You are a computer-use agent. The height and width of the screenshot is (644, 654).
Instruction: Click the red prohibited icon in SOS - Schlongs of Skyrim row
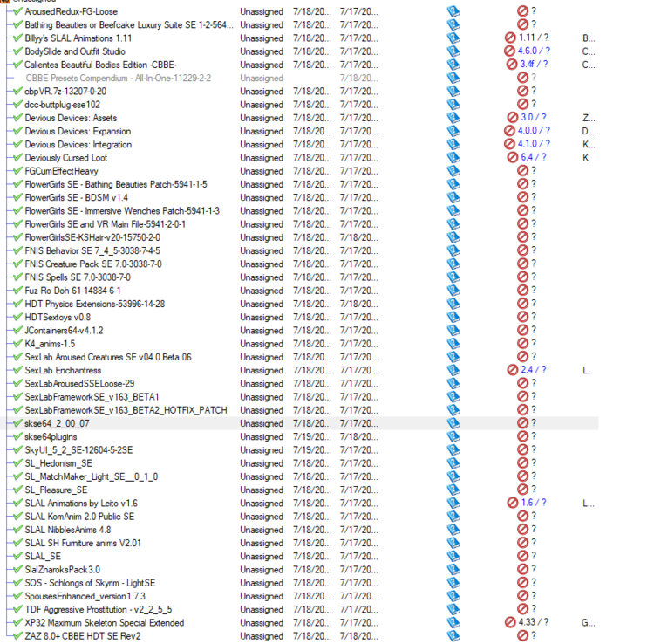(x=522, y=582)
